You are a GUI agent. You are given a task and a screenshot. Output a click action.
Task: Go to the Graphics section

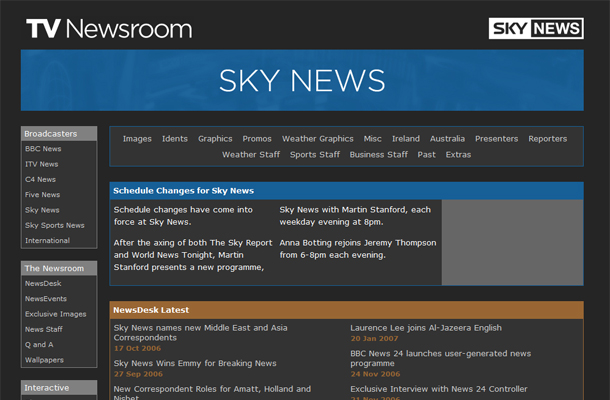215,139
